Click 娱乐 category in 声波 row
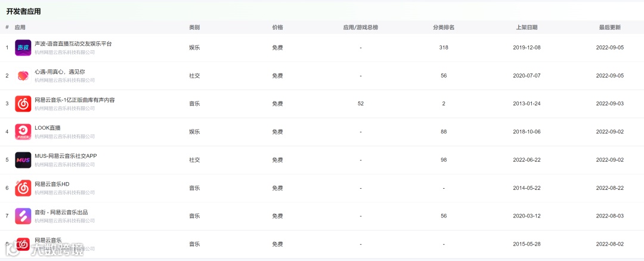 pyautogui.click(x=194, y=48)
